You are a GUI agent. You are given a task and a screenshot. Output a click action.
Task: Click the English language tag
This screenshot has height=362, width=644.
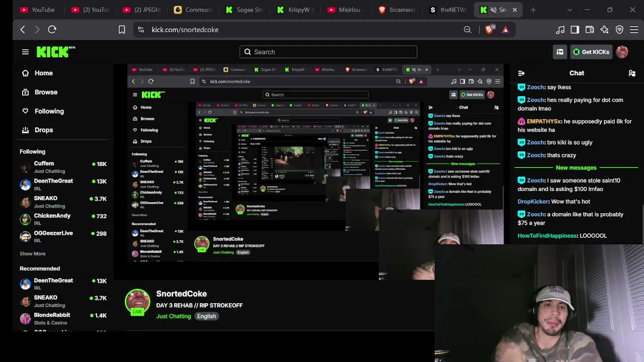(206, 316)
